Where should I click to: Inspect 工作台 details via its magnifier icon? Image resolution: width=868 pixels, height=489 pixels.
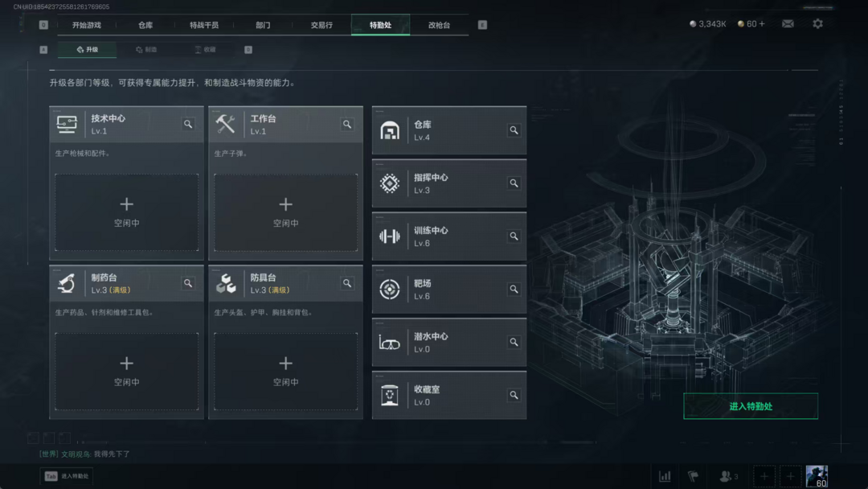pos(347,124)
